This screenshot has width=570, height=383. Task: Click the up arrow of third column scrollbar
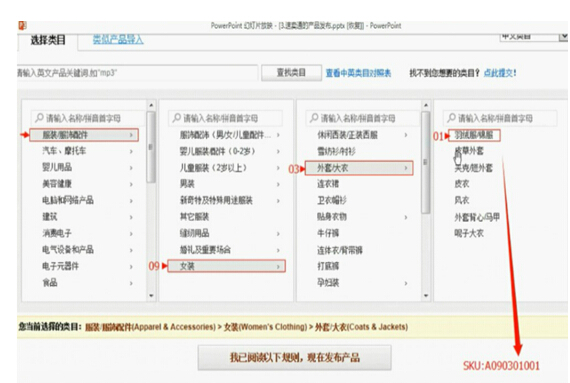pos(426,105)
